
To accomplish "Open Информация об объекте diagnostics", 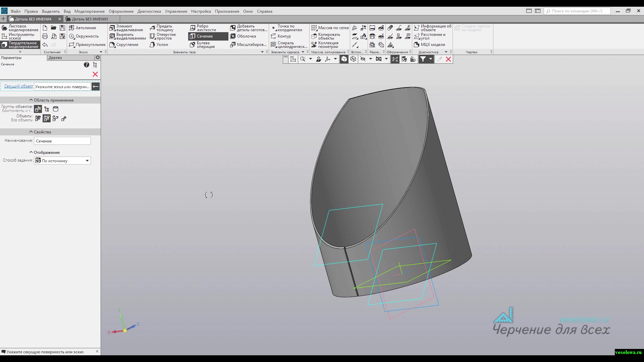I will pyautogui.click(x=433, y=28).
